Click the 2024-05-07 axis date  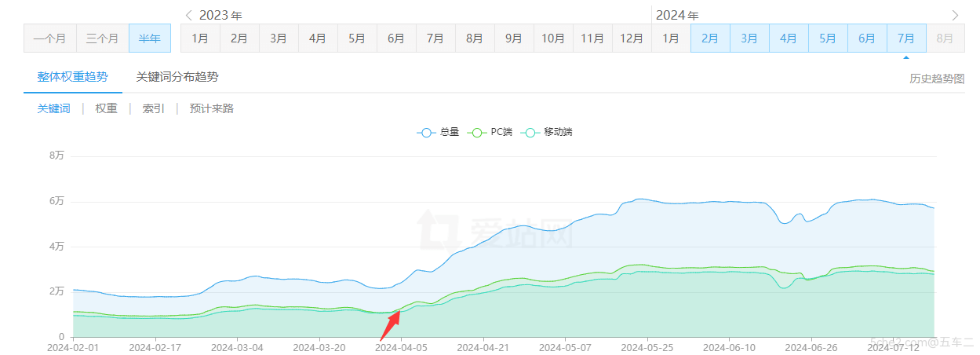click(565, 346)
